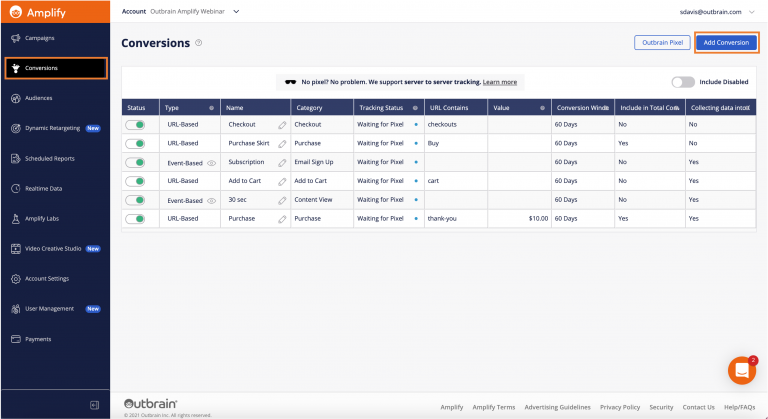Click the Outbrain logo in footer
The width and height of the screenshot is (768, 419).
pyautogui.click(x=150, y=404)
